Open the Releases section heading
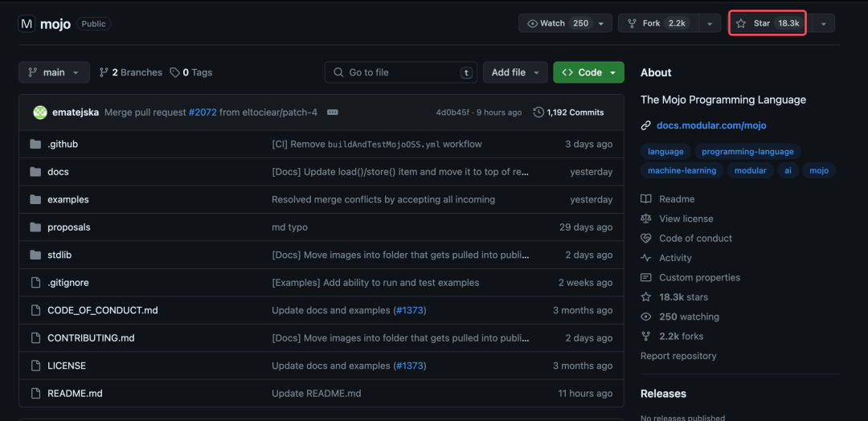The image size is (868, 421). point(663,394)
